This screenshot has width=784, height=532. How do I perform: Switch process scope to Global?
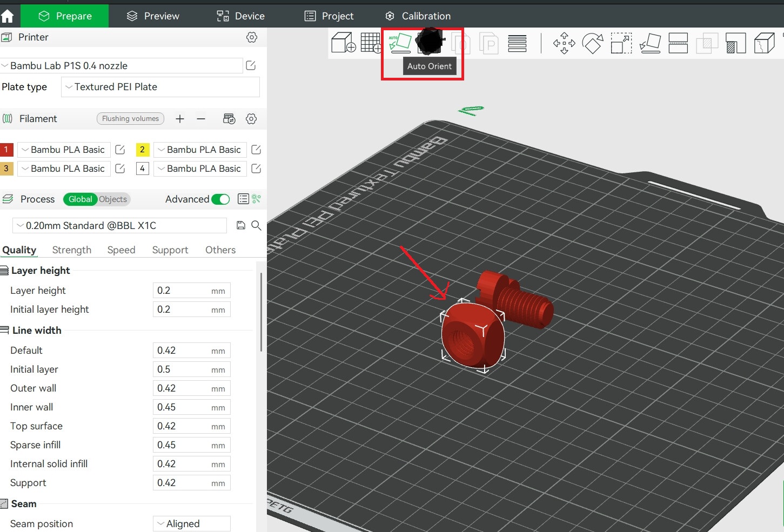click(x=80, y=199)
